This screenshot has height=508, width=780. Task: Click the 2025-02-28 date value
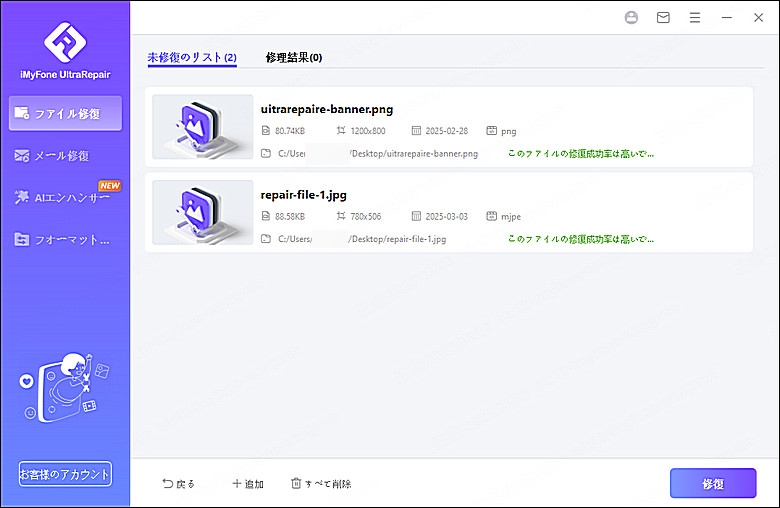[x=447, y=131]
